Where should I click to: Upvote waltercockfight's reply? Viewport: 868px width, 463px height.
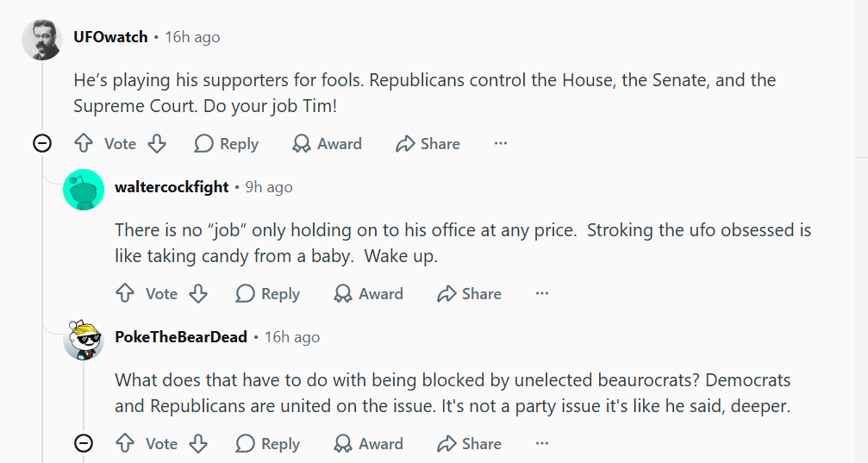click(125, 293)
